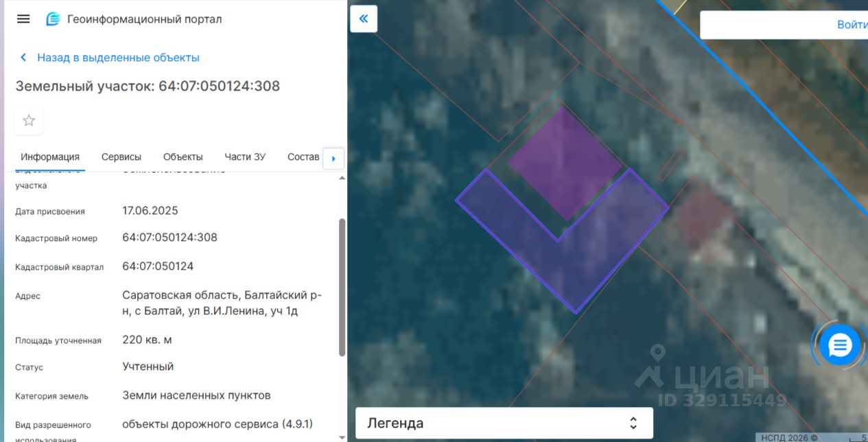Click the Площадь уточненная label

58,340
